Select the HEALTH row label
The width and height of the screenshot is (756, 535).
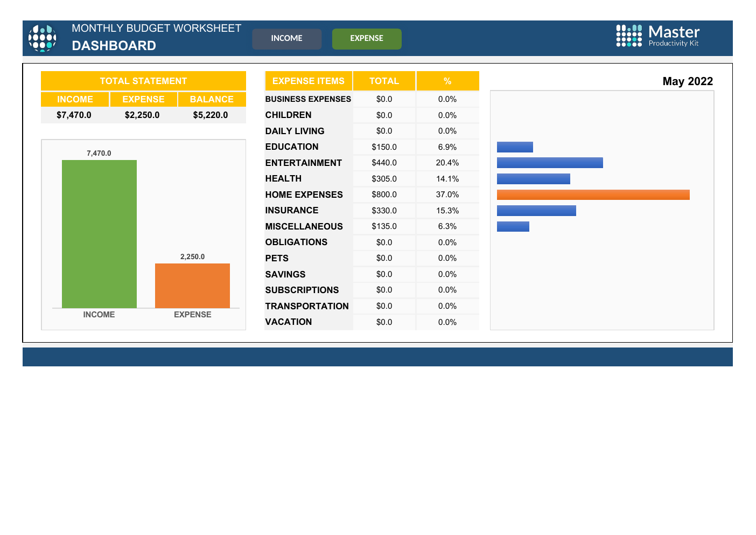pyautogui.click(x=283, y=178)
